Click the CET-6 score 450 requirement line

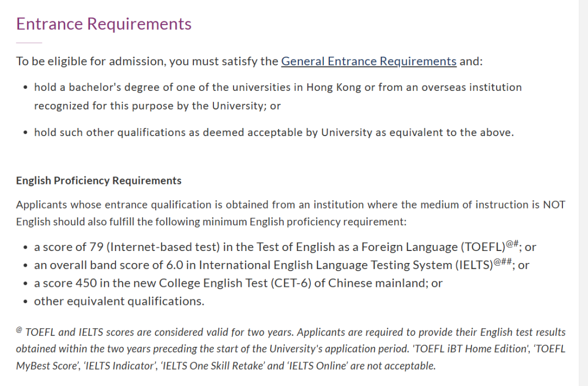click(x=238, y=283)
